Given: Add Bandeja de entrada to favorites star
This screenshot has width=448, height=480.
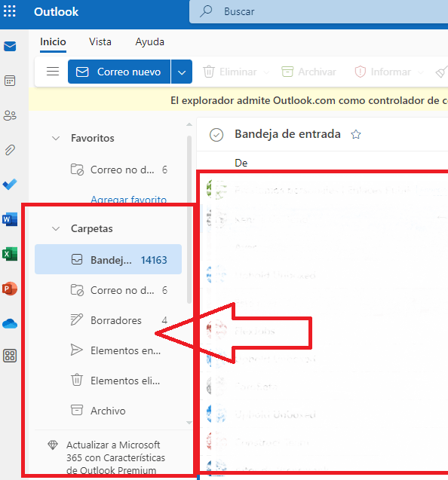Looking at the screenshot, I should pos(356,134).
